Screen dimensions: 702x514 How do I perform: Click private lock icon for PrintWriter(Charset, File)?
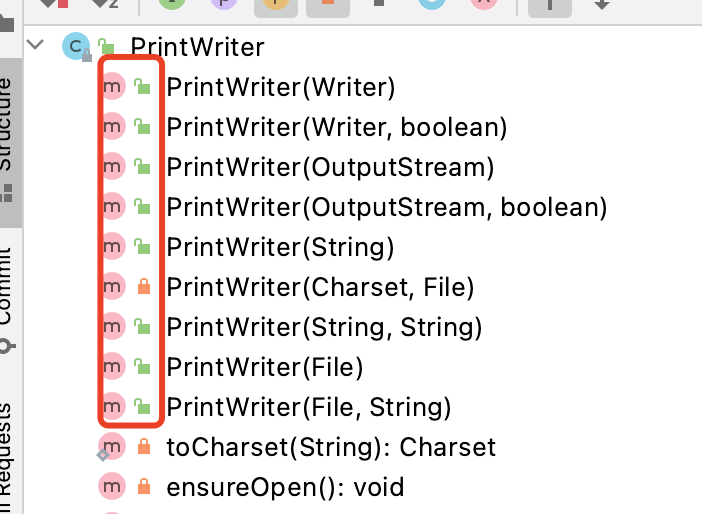click(142, 287)
